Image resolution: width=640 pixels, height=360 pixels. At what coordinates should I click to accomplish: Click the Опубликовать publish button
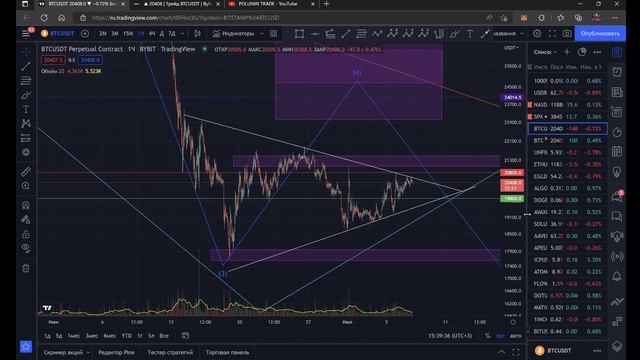600,33
